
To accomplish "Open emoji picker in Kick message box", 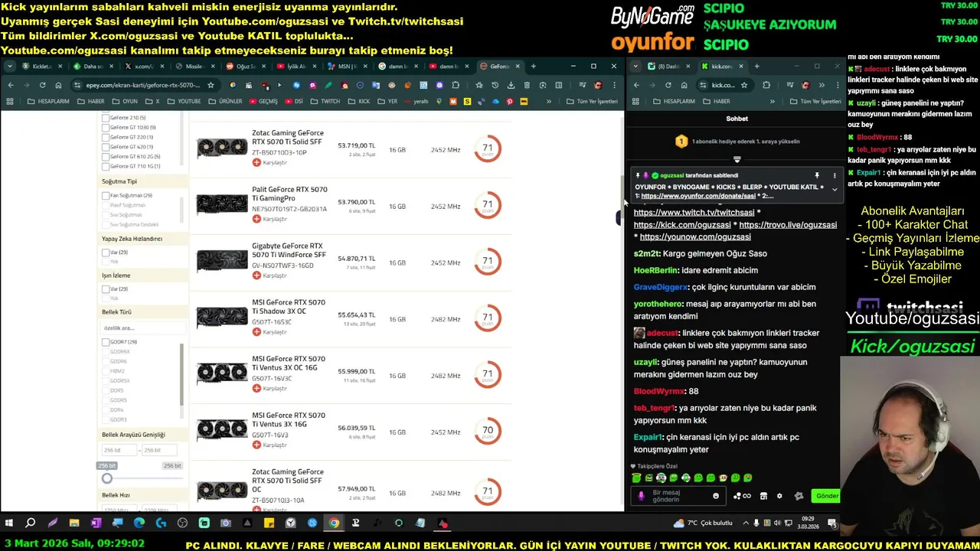I will point(716,496).
